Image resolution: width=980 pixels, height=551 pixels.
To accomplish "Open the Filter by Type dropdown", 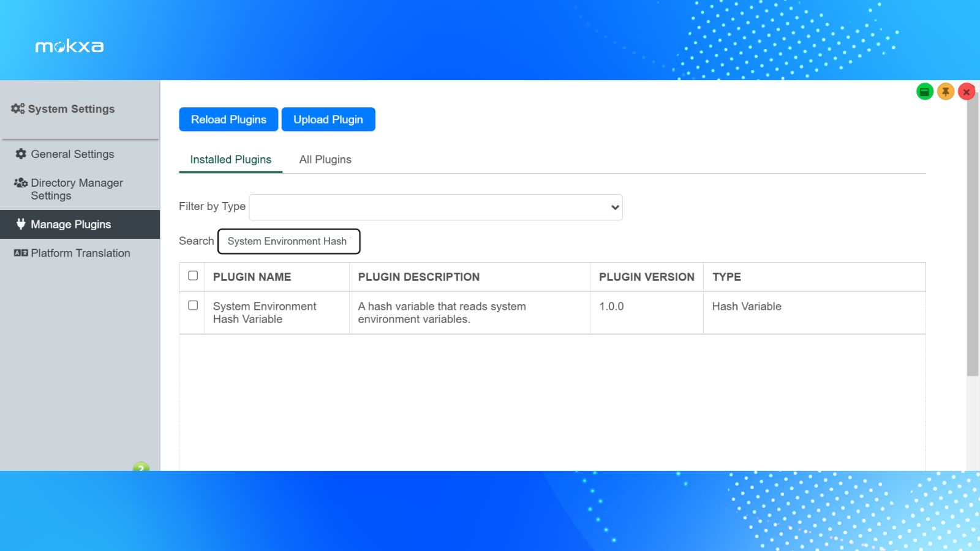I will (x=436, y=207).
